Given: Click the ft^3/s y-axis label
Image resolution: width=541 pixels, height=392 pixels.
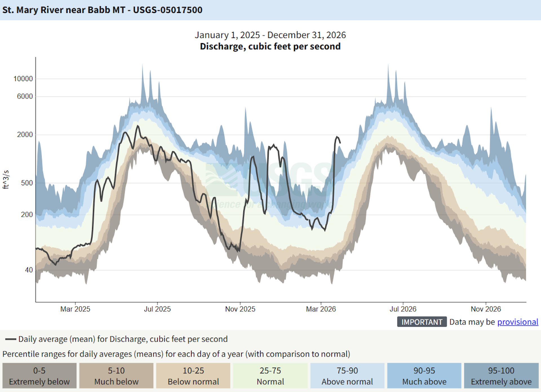Looking at the screenshot, I should [6, 179].
